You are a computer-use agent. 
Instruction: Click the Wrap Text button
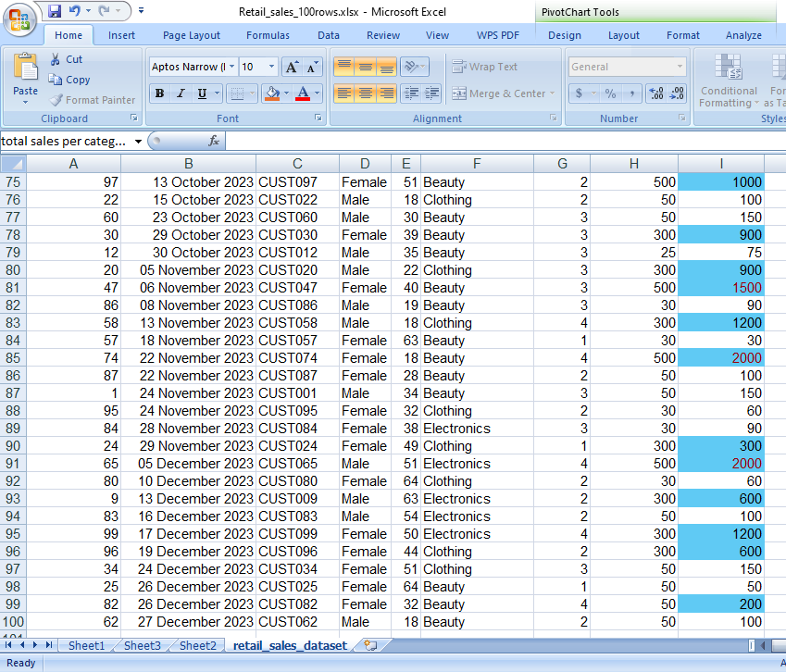coord(485,67)
